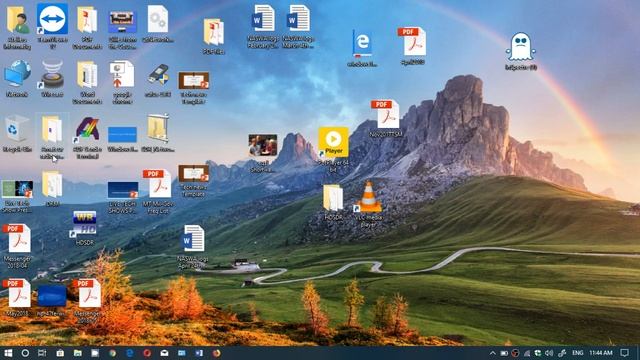Launch Edge from the taskbar
Screen dimensions: 640x360
point(130,353)
